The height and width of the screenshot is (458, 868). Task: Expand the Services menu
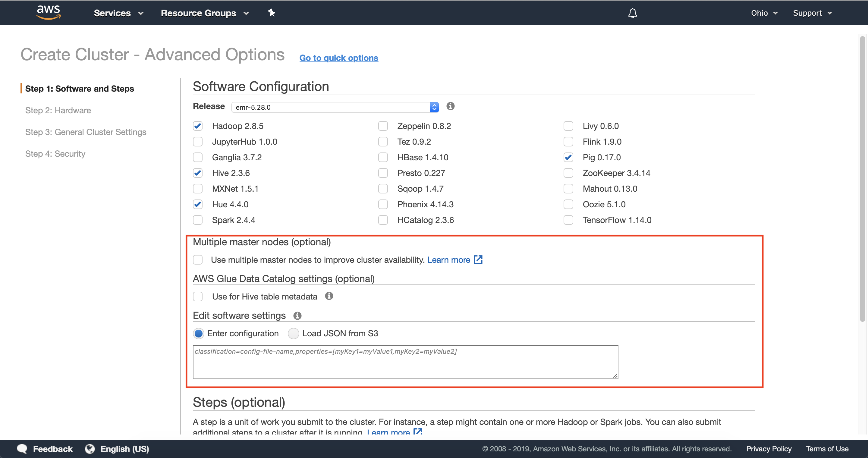[118, 13]
